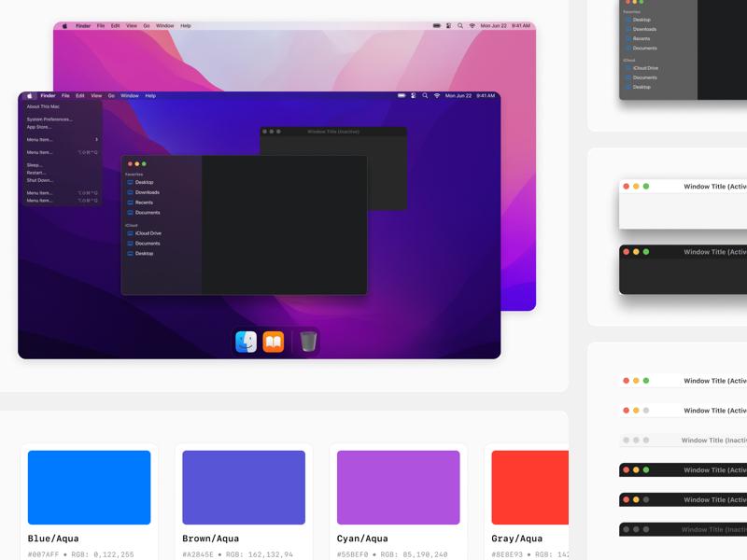Open System Preferences from the Apple menu

coord(49,119)
